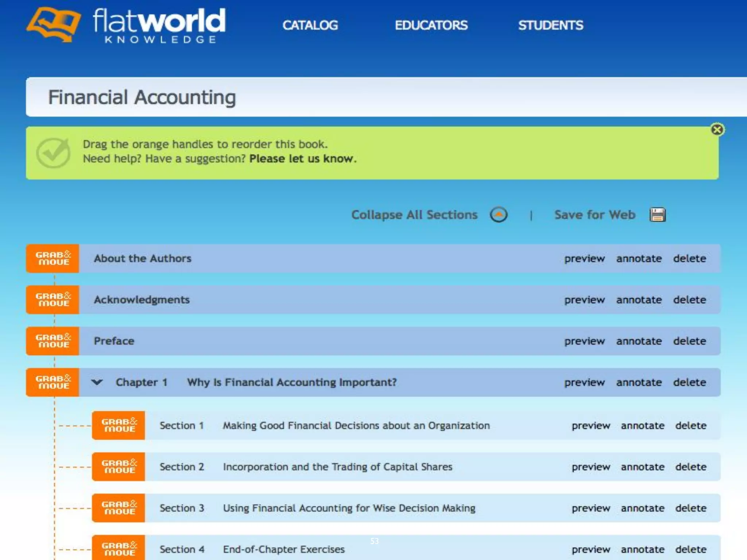Go to the STUDENTS navigation menu
The width and height of the screenshot is (747, 560).
coord(551,25)
